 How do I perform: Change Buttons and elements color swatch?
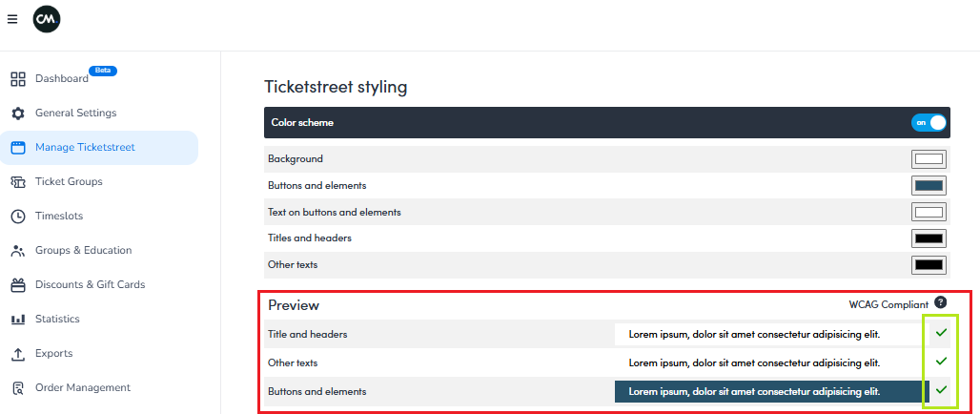tap(929, 186)
